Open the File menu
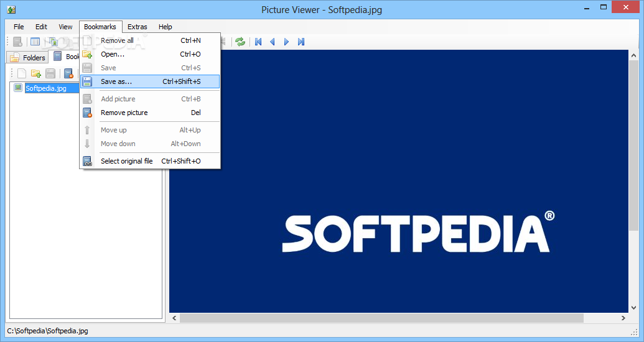The width and height of the screenshot is (644, 342). tap(19, 27)
